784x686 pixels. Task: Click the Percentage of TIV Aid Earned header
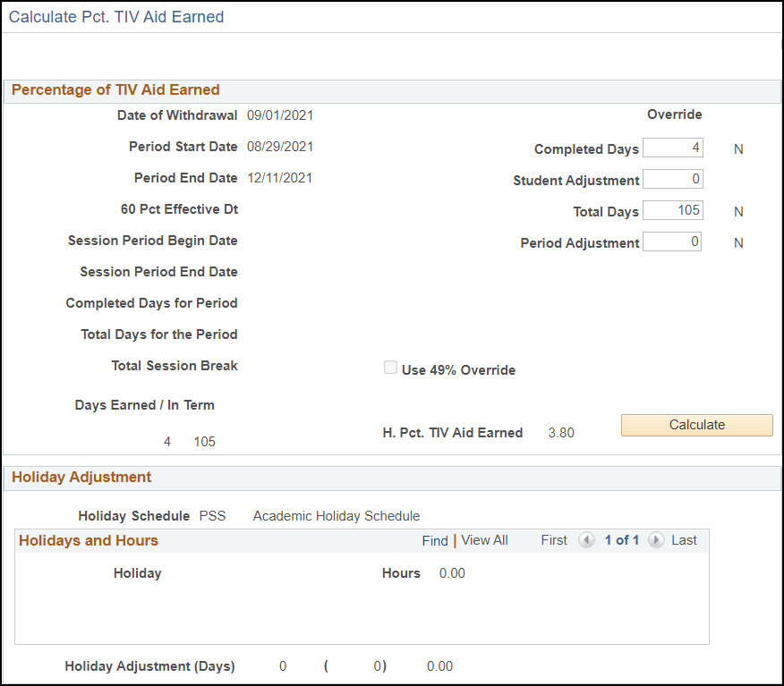[115, 89]
